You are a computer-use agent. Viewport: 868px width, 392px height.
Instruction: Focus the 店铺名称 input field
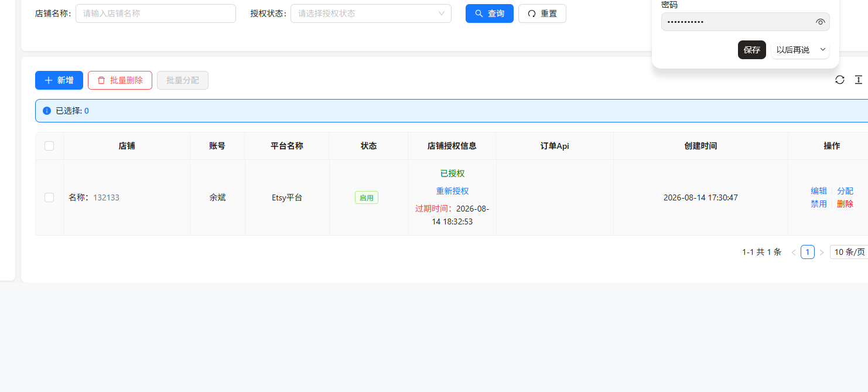click(x=156, y=13)
